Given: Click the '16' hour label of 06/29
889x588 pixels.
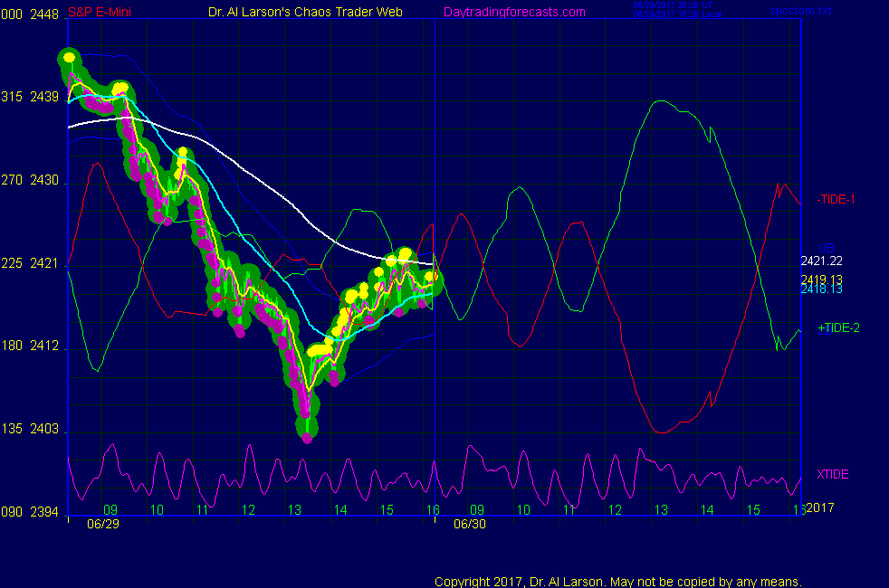Looking at the screenshot, I should 433,510.
